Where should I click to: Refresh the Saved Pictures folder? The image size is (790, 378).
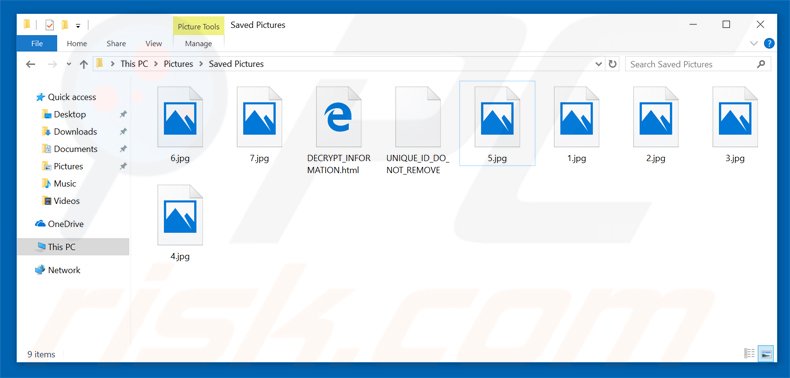(x=613, y=64)
